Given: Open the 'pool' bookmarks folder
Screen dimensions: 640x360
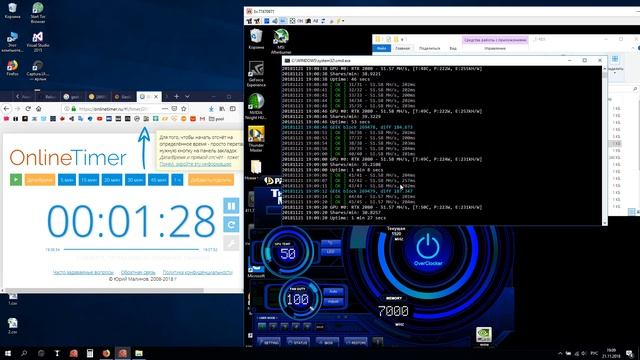Looking at the screenshot, I should (x=217, y=119).
